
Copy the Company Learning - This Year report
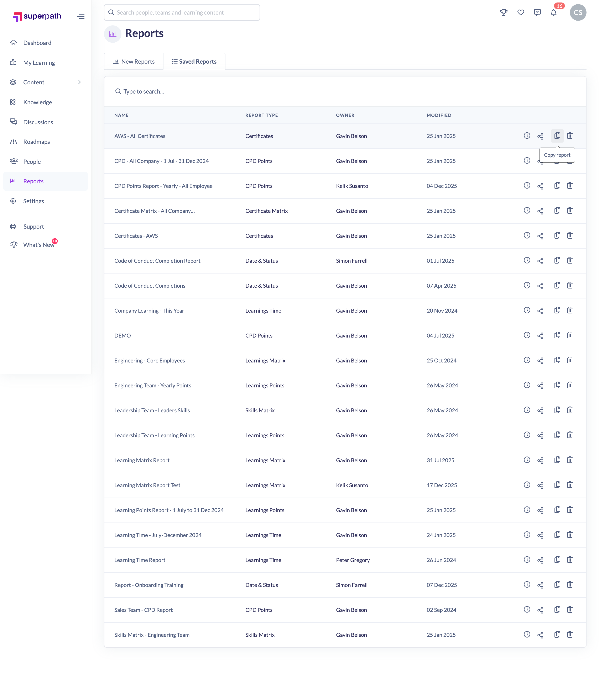click(x=557, y=310)
